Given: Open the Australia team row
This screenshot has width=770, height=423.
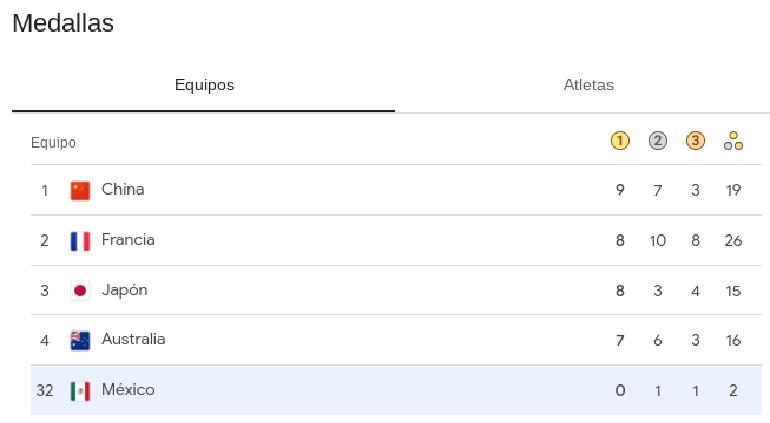Looking at the screenshot, I should [396, 340].
